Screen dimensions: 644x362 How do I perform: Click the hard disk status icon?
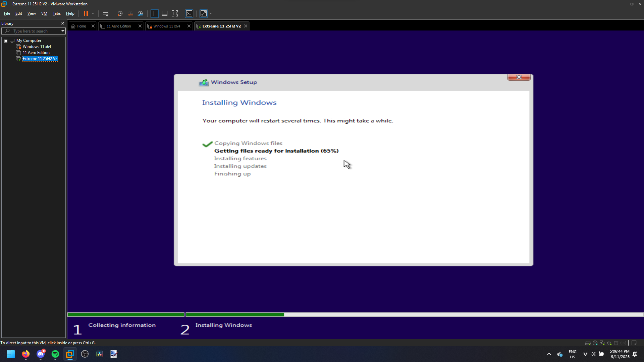click(x=588, y=343)
